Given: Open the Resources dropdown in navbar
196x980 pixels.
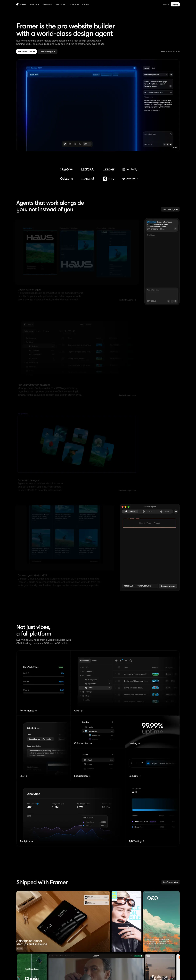Looking at the screenshot, I should point(61,5).
